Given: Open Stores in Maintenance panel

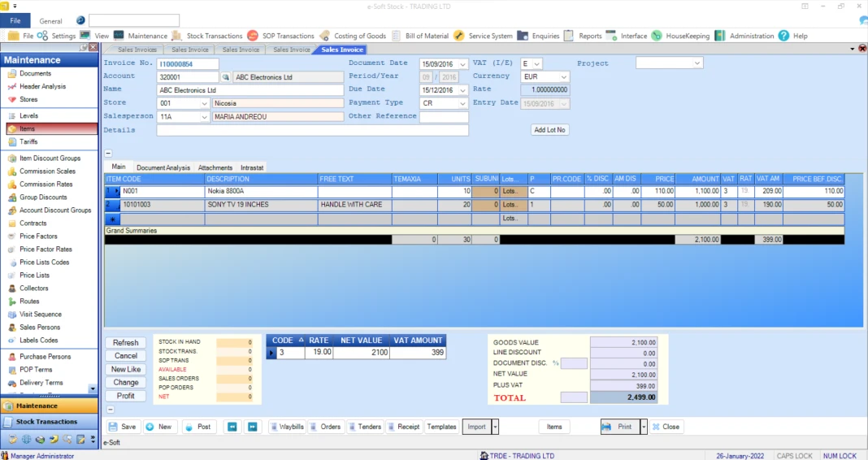Looking at the screenshot, I should click(28, 100).
